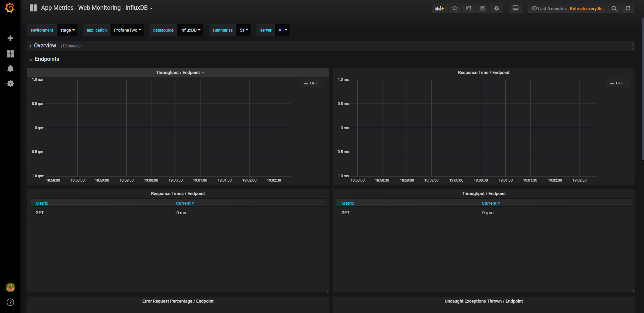This screenshot has width=644, height=313.
Task: Zoom out time range with magnifier icon
Action: pos(614,8)
